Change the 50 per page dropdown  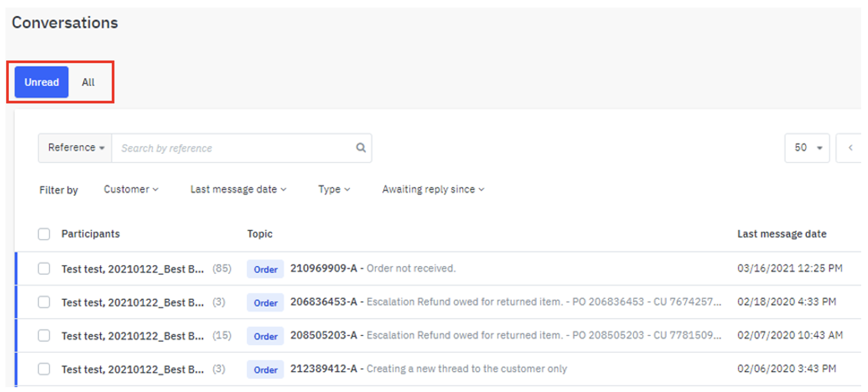click(807, 148)
